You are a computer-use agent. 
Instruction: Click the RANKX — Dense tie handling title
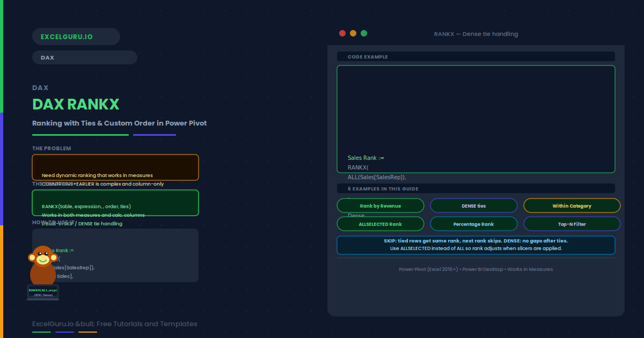click(476, 34)
